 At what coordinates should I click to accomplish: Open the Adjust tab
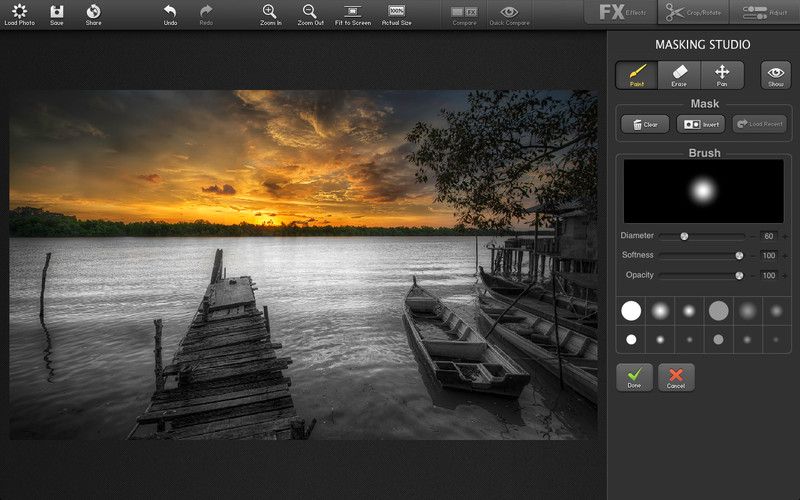coord(764,12)
